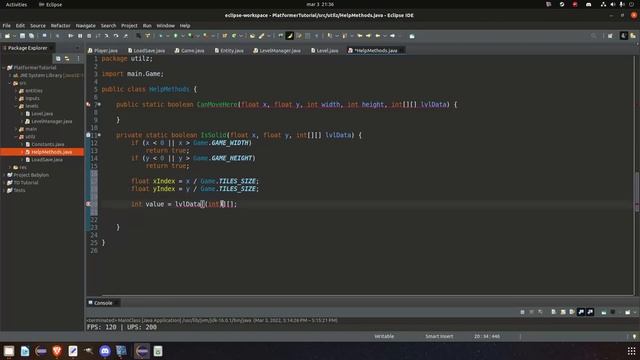The width and height of the screenshot is (640, 360).
Task: Collapse the levels package
Action: tap(16, 106)
